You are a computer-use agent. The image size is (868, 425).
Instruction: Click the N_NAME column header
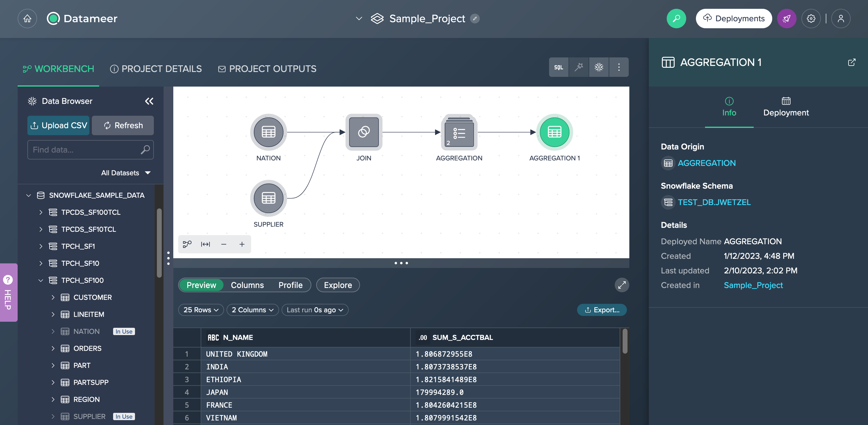click(305, 338)
